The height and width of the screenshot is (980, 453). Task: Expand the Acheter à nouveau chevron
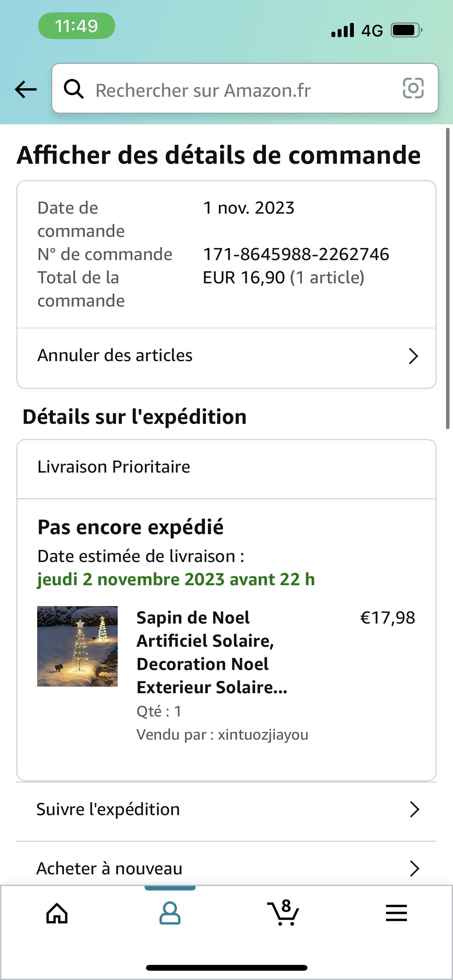[x=414, y=869]
